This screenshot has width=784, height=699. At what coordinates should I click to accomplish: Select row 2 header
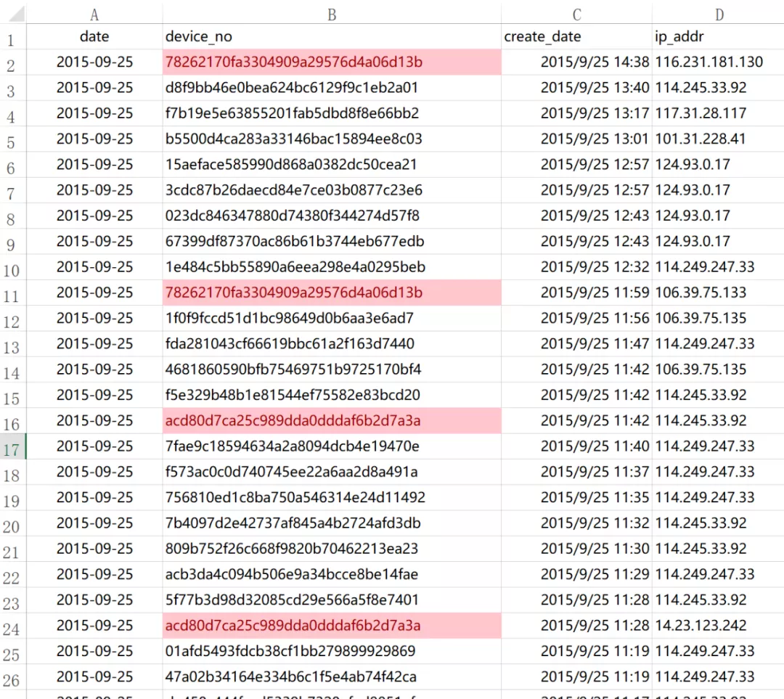pos(12,62)
